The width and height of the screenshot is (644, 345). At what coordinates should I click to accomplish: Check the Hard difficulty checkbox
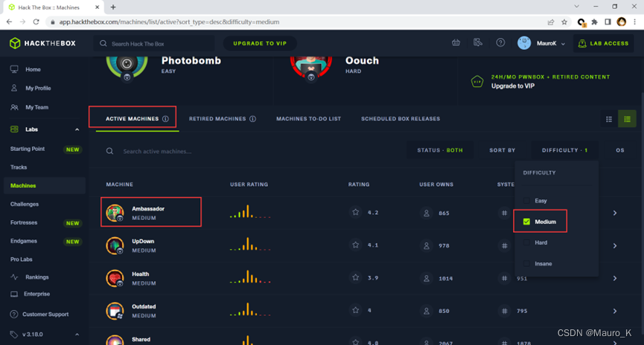526,242
